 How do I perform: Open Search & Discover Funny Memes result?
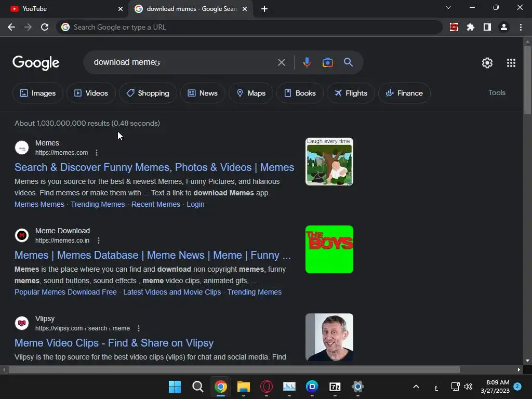tap(154, 167)
